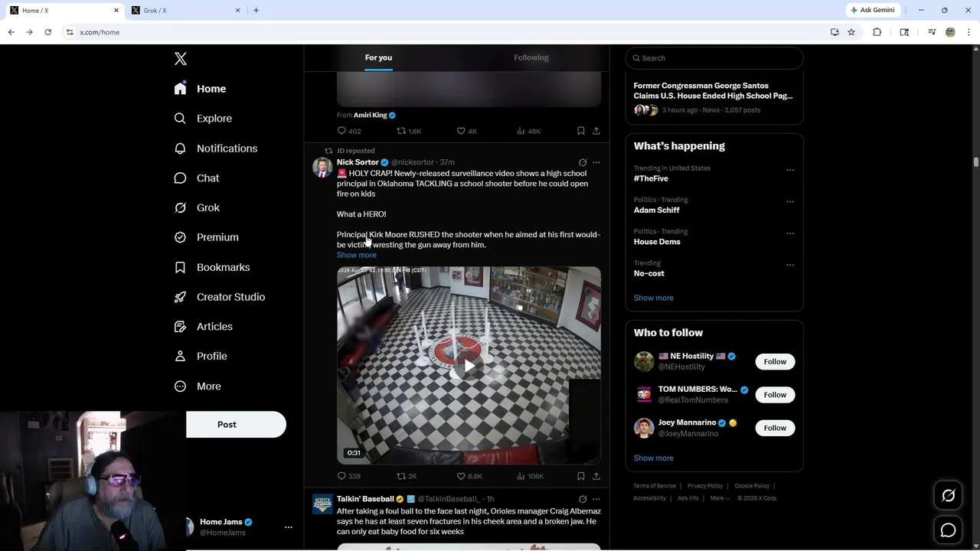Open more options for House Dems trend
The image size is (980, 551).
[x=790, y=233]
